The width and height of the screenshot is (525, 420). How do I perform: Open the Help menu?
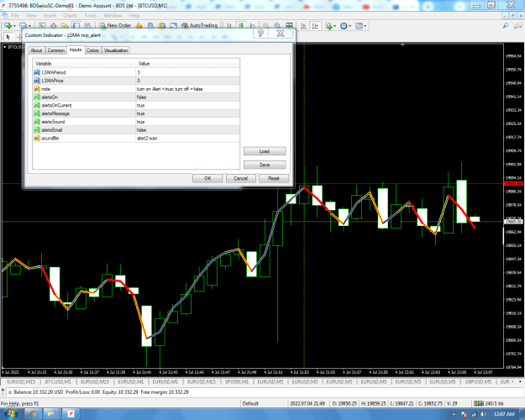(134, 15)
